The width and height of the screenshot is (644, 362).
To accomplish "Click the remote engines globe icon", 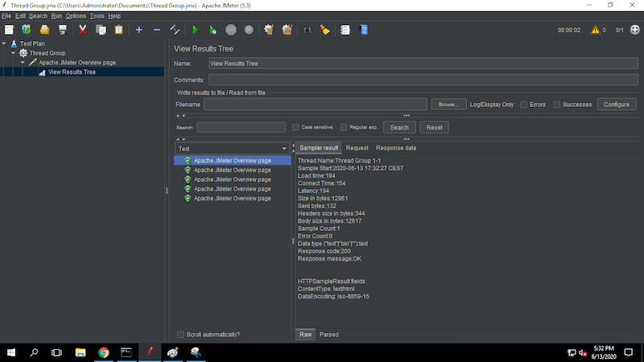I will [634, 30].
